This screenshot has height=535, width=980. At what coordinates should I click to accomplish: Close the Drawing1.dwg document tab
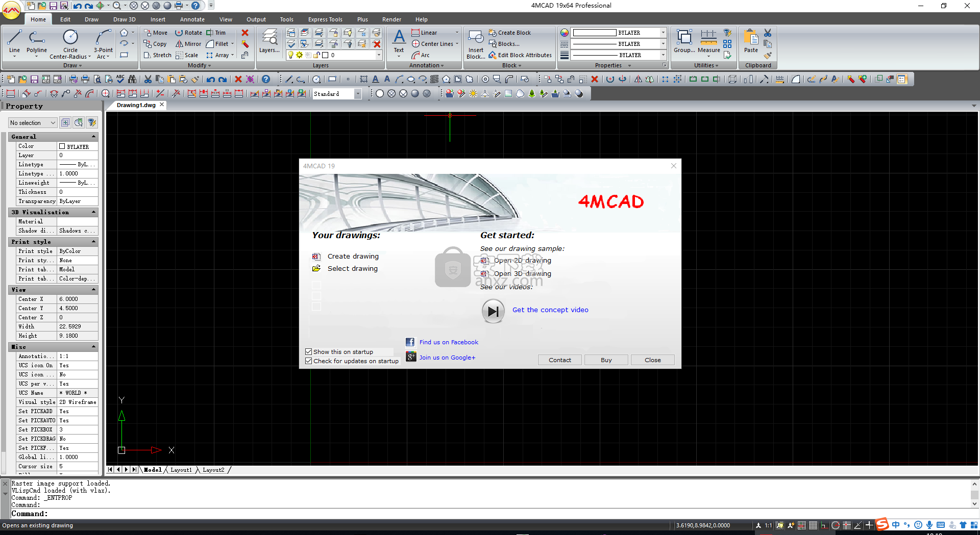click(162, 105)
